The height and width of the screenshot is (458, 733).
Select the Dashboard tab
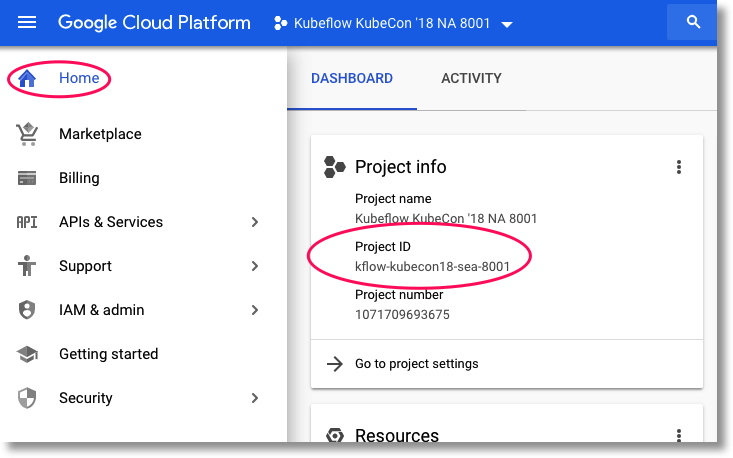tap(351, 79)
